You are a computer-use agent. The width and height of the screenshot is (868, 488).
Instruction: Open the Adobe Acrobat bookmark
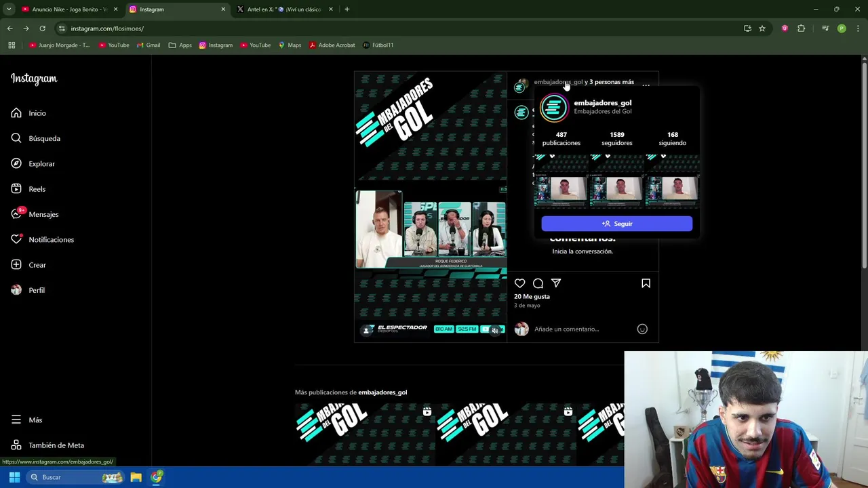(x=332, y=45)
